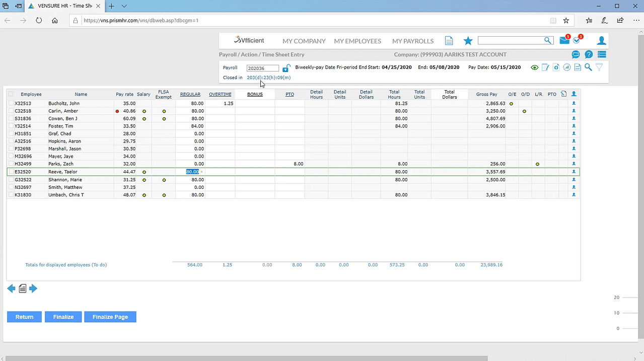Tick the select-all checkbox in header

tap(11, 94)
